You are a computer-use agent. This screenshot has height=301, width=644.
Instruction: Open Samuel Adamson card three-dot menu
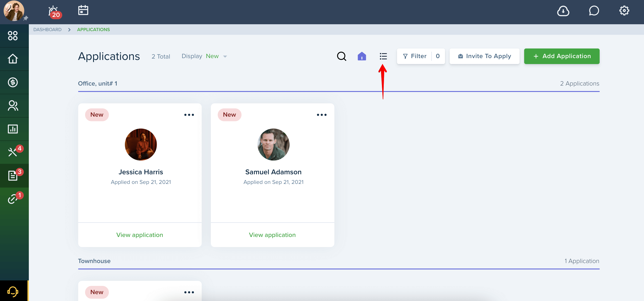click(x=322, y=115)
